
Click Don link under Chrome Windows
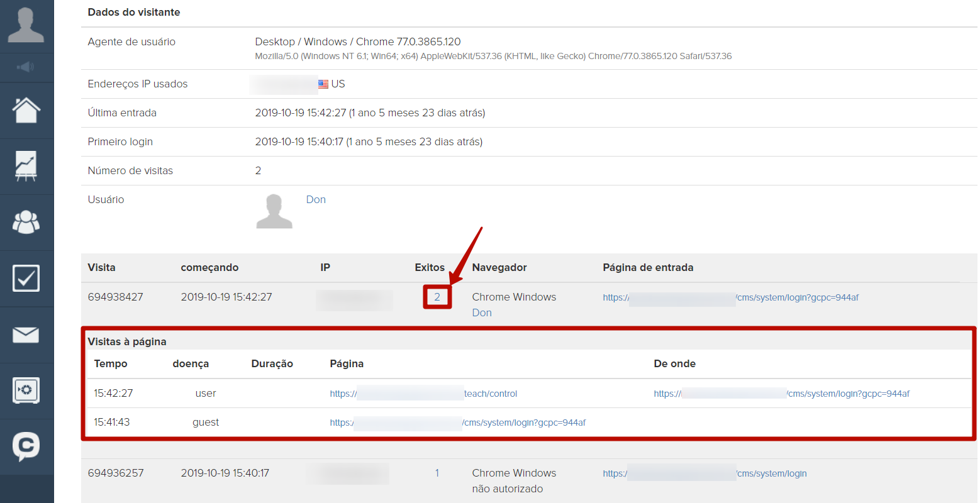[x=482, y=313]
